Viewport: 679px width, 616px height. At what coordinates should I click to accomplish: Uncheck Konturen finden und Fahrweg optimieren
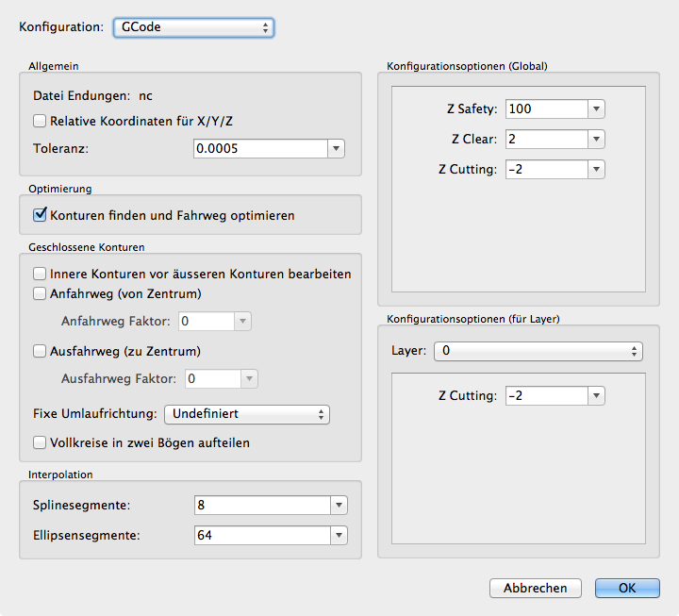tap(40, 215)
